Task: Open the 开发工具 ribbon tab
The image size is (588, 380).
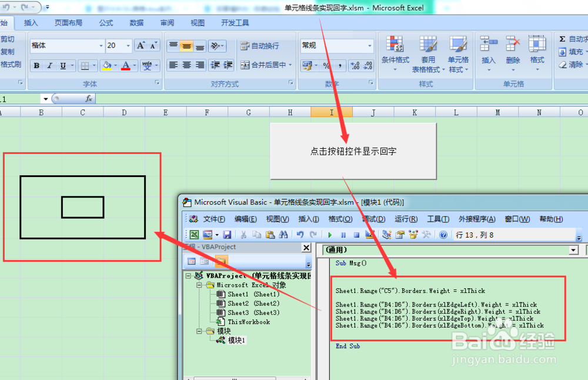Action: (235, 23)
